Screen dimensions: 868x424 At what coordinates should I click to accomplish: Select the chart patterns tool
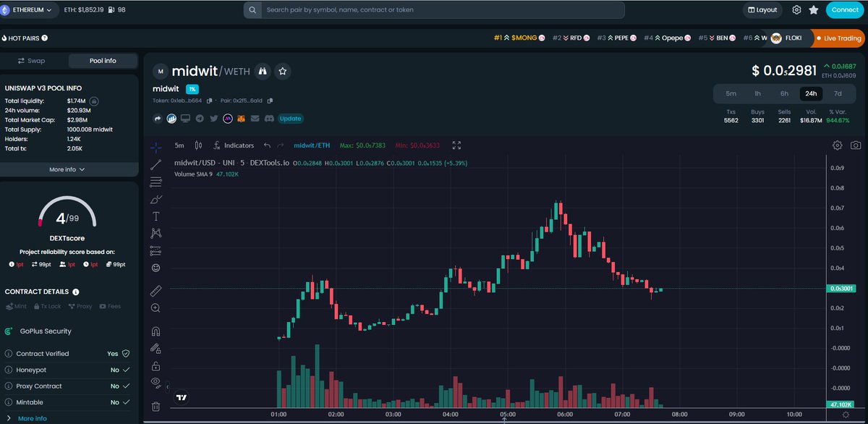pyautogui.click(x=156, y=233)
